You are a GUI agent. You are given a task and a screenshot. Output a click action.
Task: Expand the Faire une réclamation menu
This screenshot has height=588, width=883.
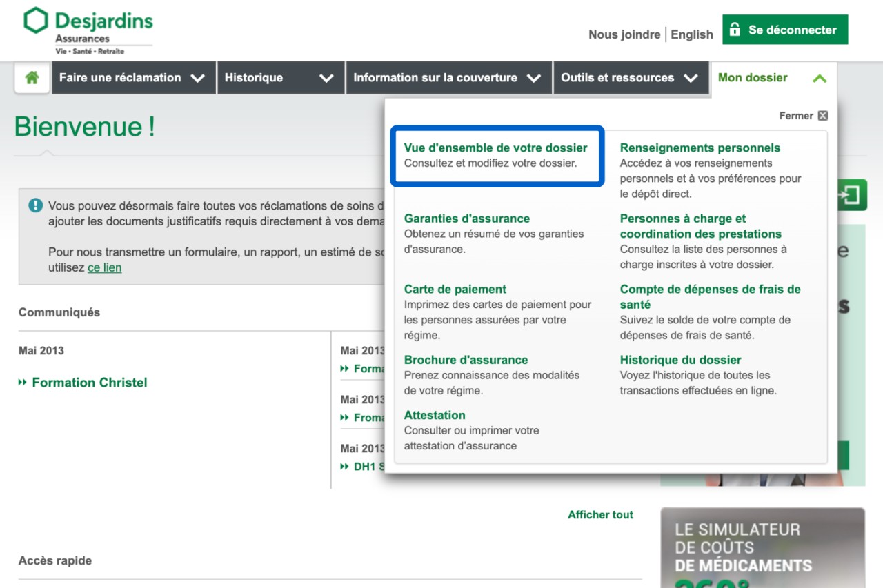(132, 78)
